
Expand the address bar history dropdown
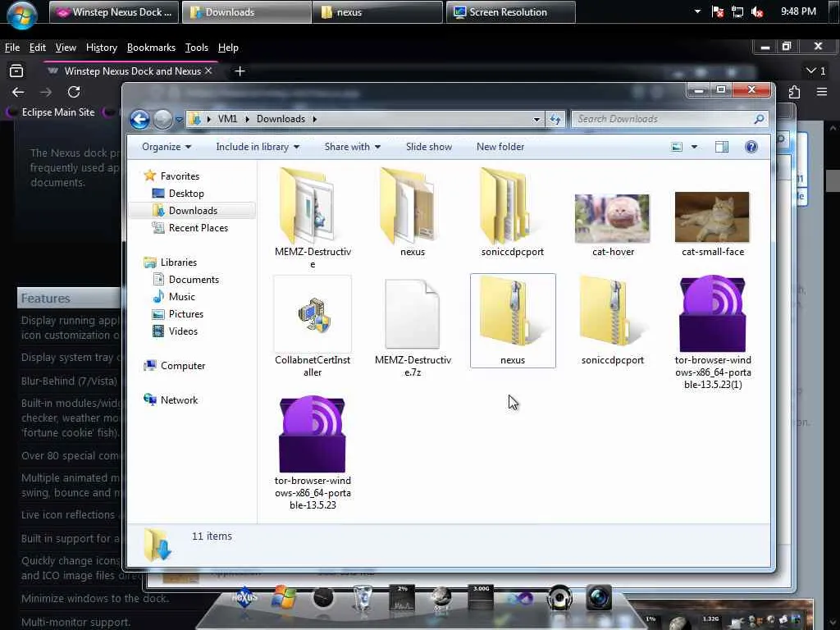(536, 120)
